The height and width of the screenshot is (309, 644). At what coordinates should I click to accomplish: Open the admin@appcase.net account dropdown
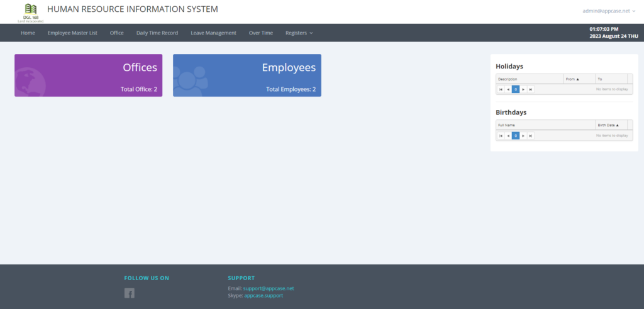[x=609, y=11]
